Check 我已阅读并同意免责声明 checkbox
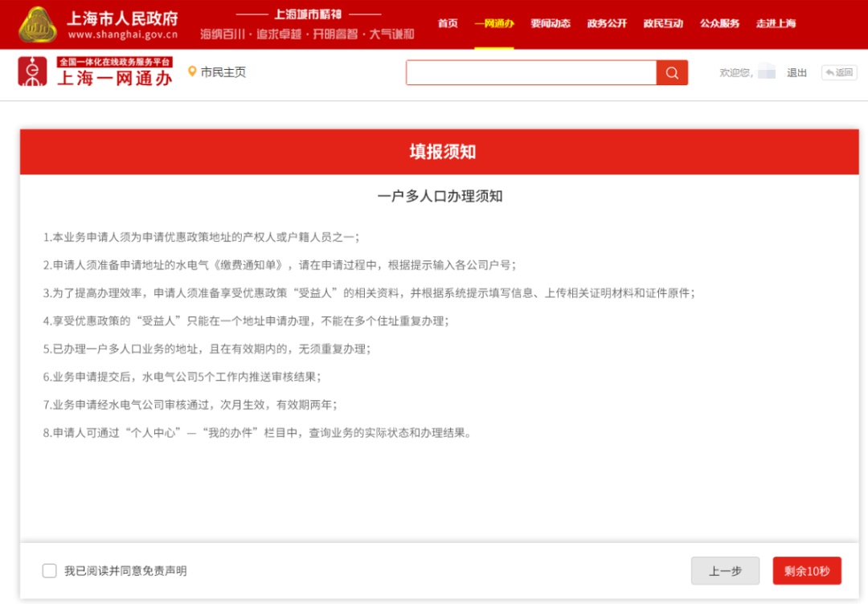The height and width of the screenshot is (604, 868). point(49,571)
